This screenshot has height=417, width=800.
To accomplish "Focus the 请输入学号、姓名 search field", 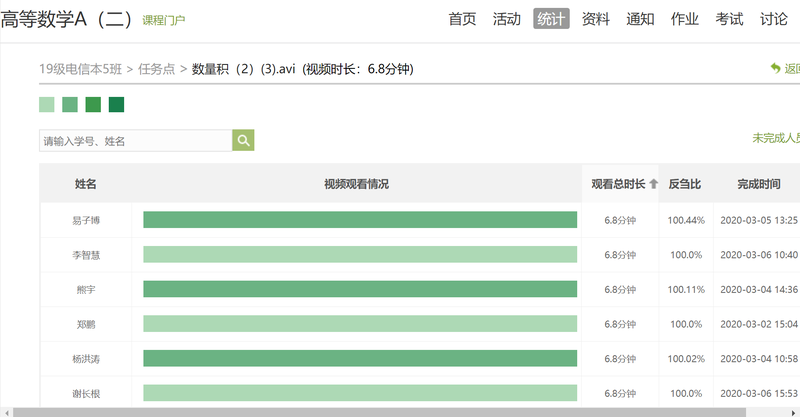I will coord(136,140).
